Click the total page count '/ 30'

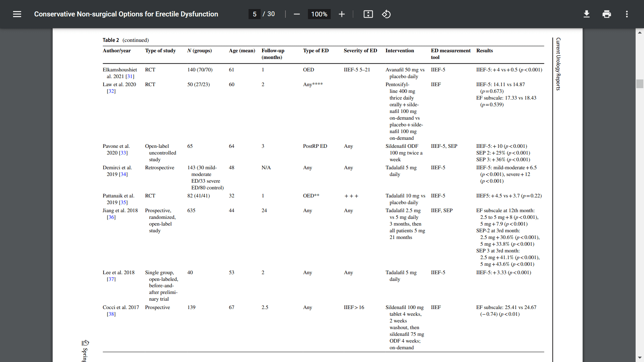coord(269,14)
